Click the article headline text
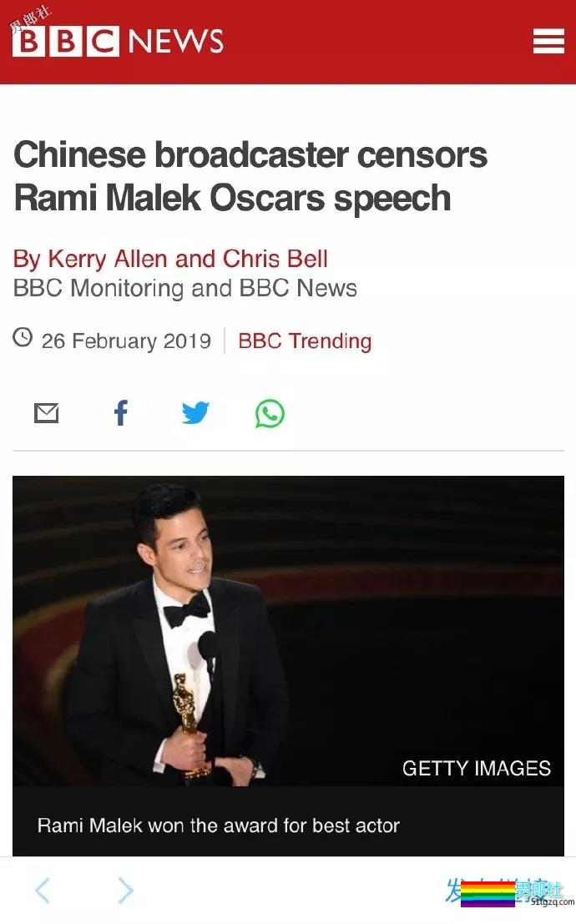Screen dimensions: 576x924 pyautogui.click(x=250, y=176)
